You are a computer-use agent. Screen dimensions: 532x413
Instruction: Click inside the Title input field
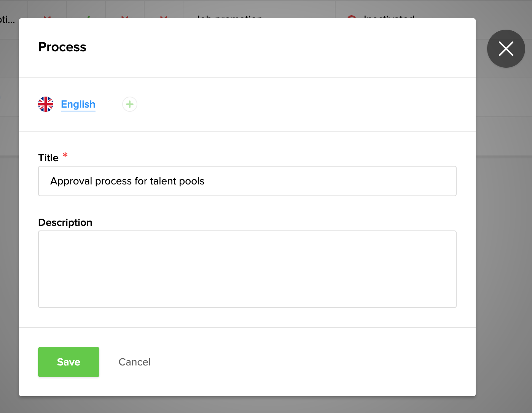pos(247,181)
